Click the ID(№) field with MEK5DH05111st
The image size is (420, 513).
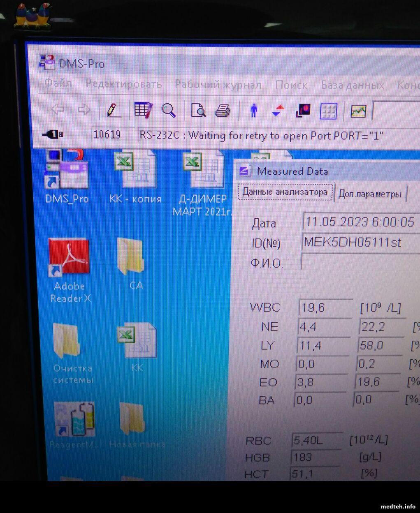360,242
